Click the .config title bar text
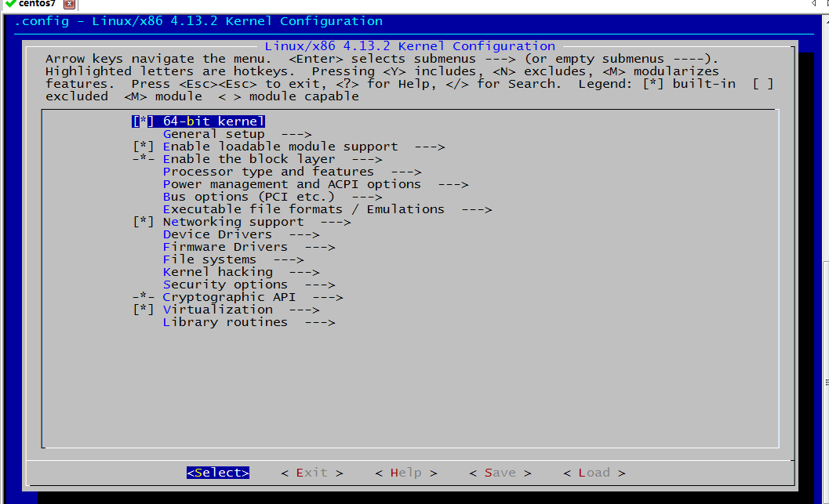Image resolution: width=829 pixels, height=504 pixels. coord(198,21)
